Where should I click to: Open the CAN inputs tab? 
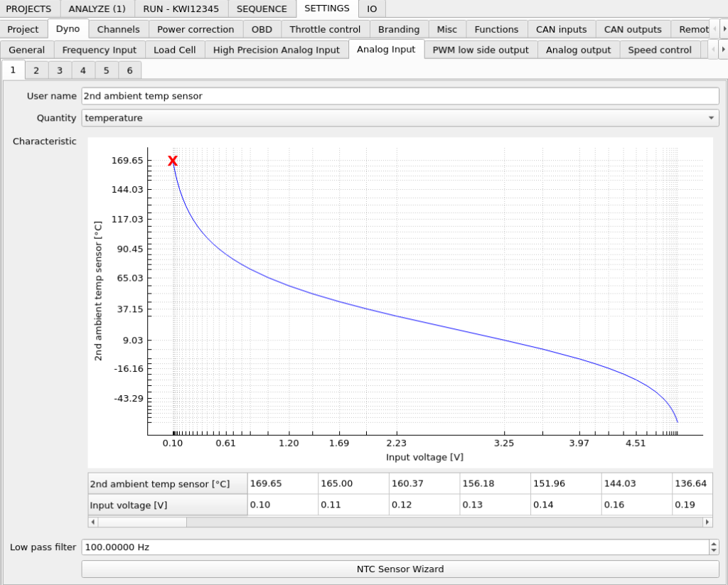pyautogui.click(x=562, y=30)
